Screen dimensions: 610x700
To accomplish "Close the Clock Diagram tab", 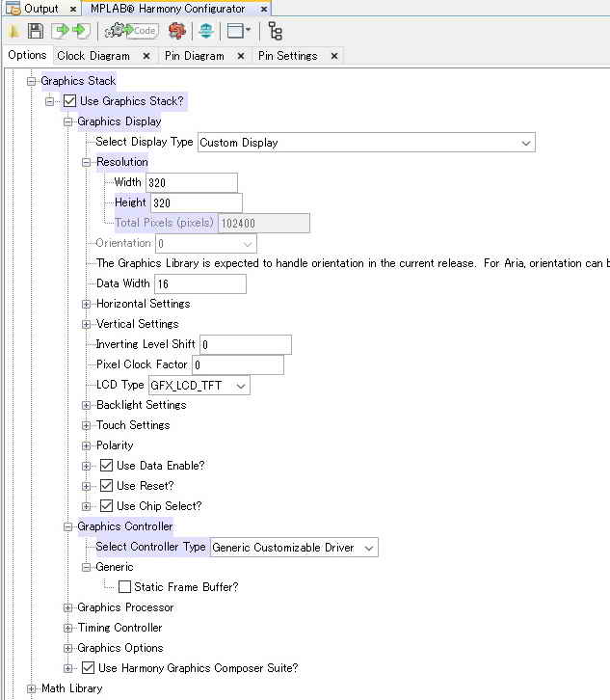I will click(x=146, y=56).
